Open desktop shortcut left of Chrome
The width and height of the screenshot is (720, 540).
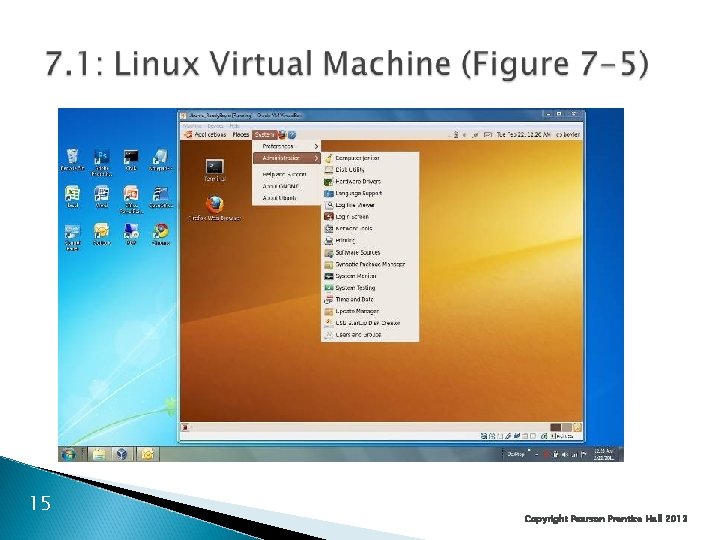(131, 234)
